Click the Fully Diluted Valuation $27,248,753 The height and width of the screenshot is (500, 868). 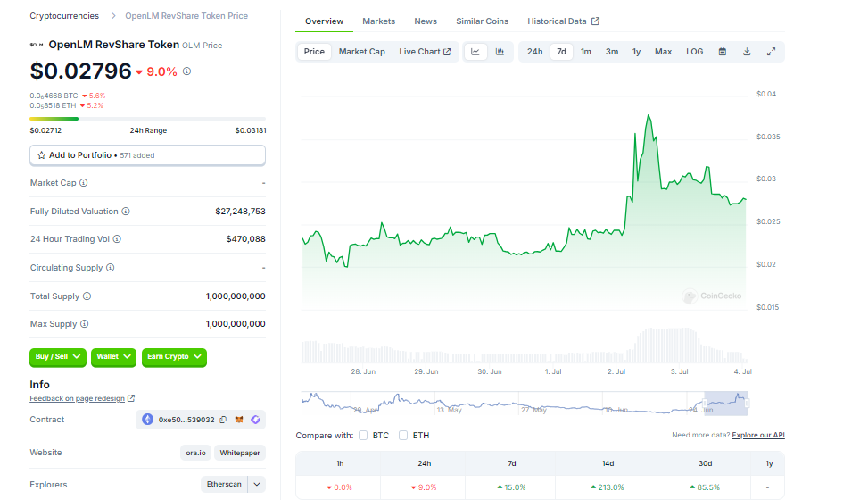pos(240,212)
